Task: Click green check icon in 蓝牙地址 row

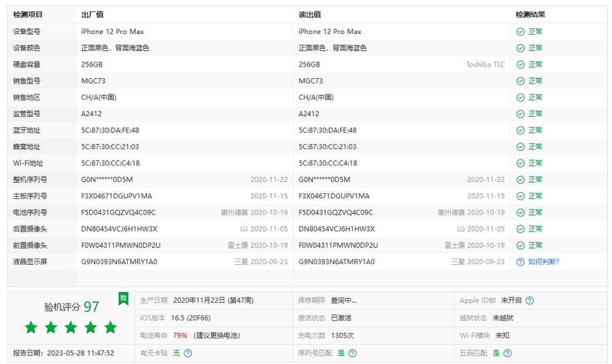Action: tap(520, 130)
